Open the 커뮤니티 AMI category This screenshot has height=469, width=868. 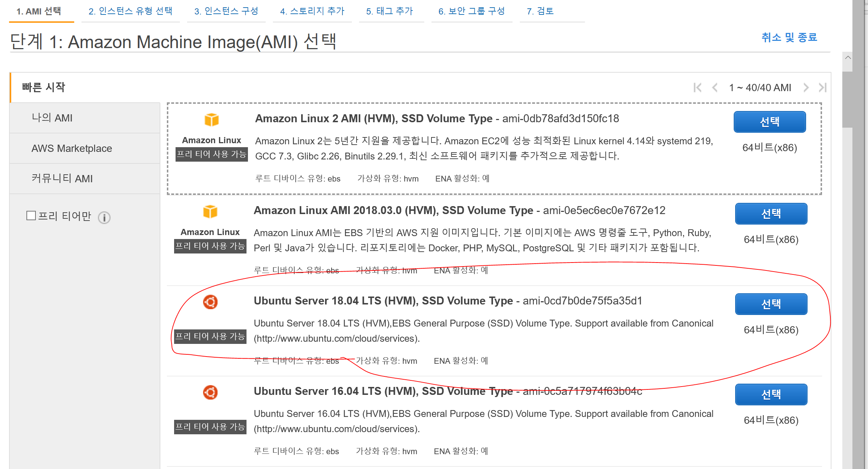62,179
